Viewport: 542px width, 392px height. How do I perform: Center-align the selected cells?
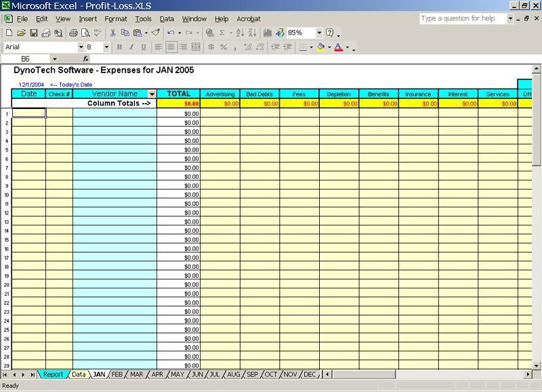point(170,47)
